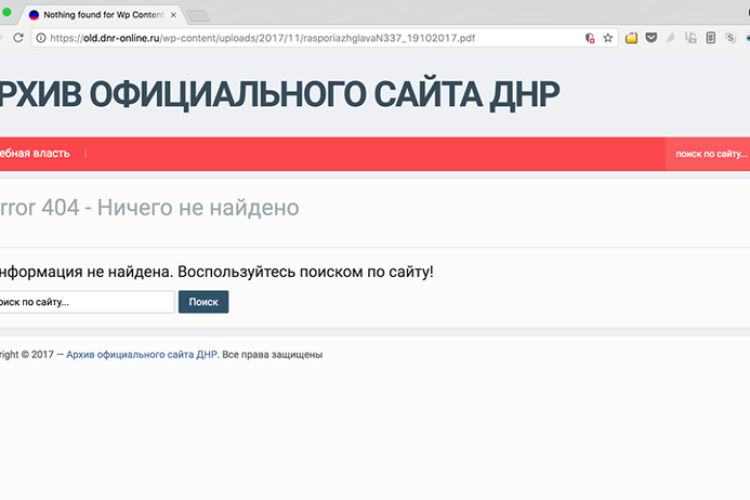Click the grey feather extension icon
750x500 pixels.
tap(671, 38)
